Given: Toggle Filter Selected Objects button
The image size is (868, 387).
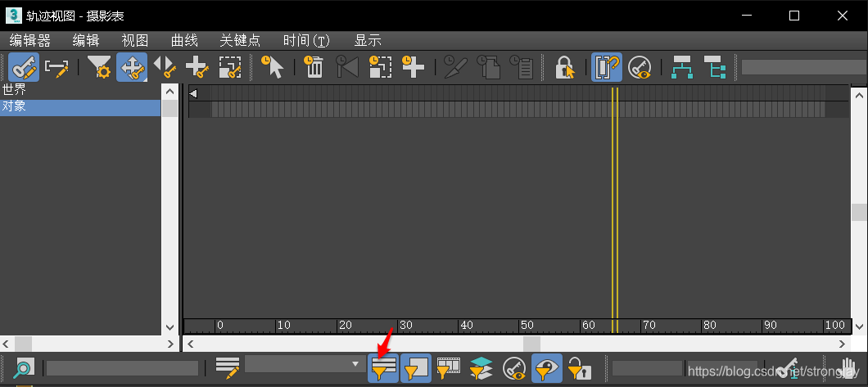Looking at the screenshot, I should (x=416, y=368).
